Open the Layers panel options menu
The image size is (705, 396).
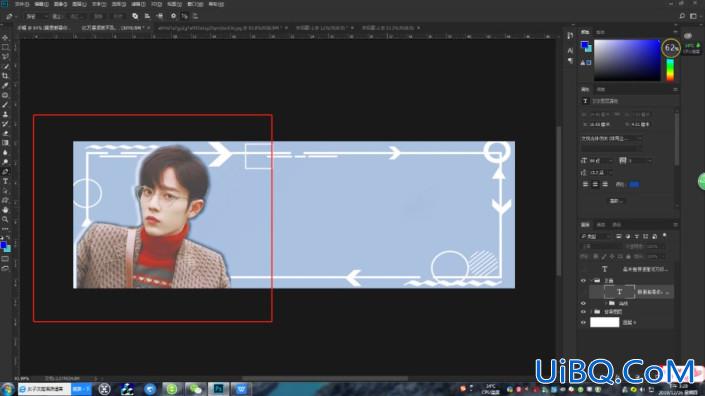click(675, 225)
